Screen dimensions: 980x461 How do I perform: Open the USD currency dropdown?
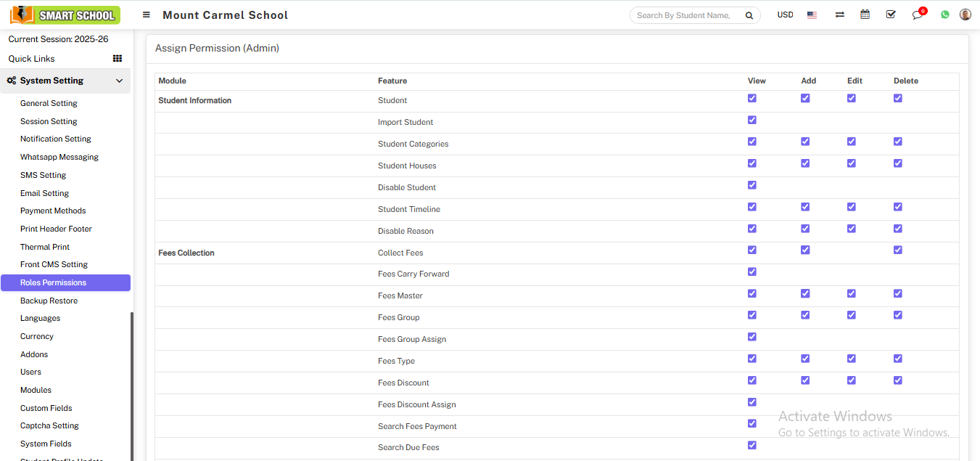[785, 15]
